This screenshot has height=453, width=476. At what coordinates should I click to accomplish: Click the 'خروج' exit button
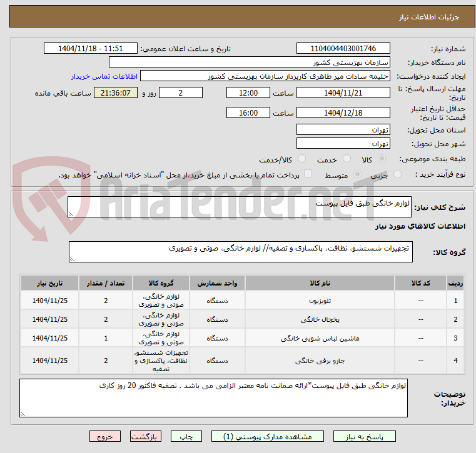tap(105, 437)
